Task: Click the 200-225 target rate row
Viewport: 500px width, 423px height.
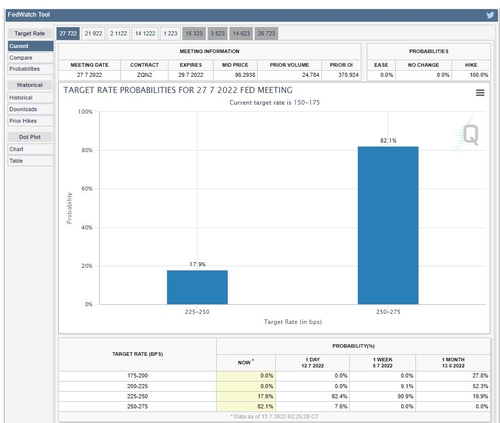Action: [x=274, y=386]
